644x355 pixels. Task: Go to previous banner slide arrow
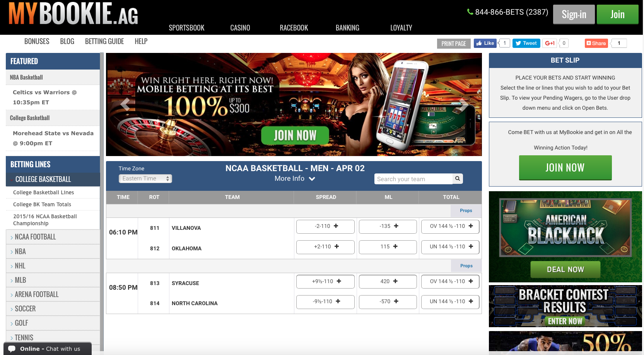(x=125, y=104)
